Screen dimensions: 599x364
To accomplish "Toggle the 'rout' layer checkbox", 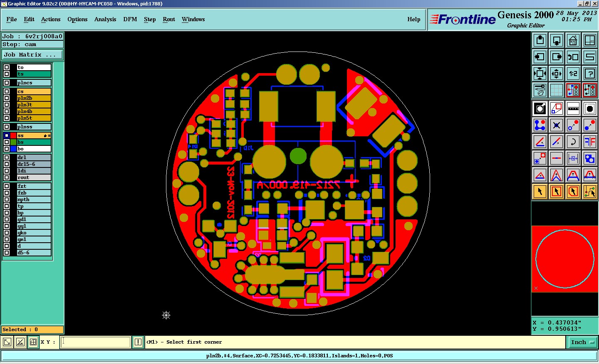I will coord(7,177).
